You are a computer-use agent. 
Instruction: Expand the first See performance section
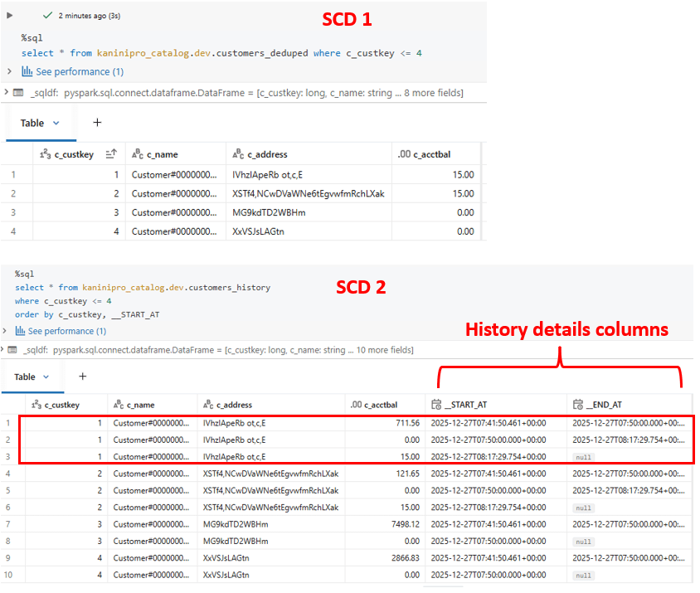[x=9, y=72]
